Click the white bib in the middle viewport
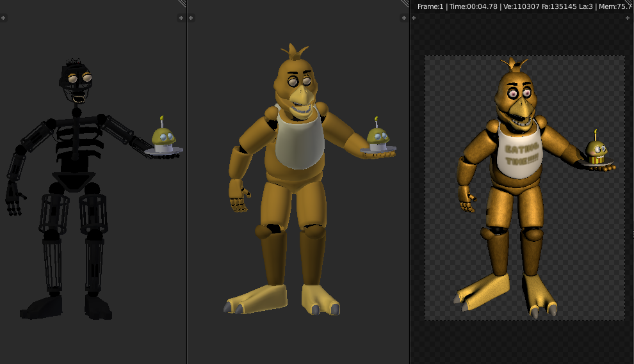Viewport: 634px width, 364px height. [299, 141]
